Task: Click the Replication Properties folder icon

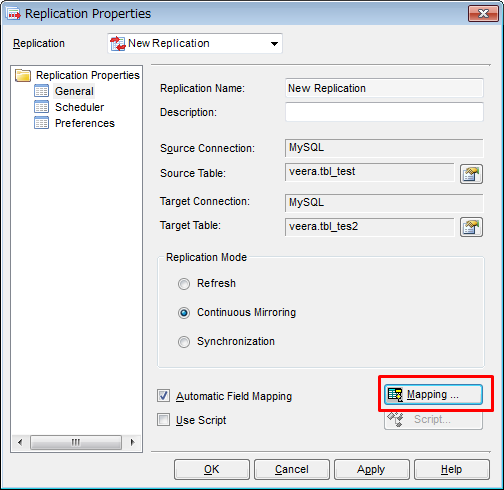Action: tap(23, 75)
